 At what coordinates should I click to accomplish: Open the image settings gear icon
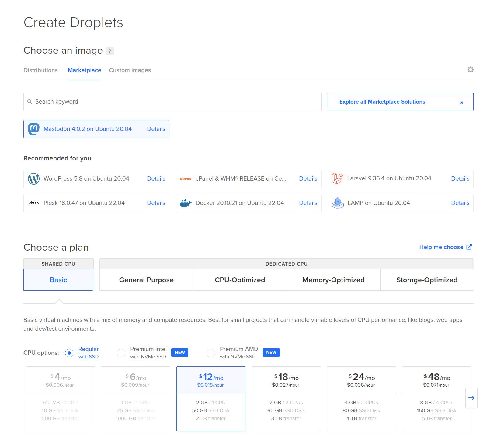point(470,70)
